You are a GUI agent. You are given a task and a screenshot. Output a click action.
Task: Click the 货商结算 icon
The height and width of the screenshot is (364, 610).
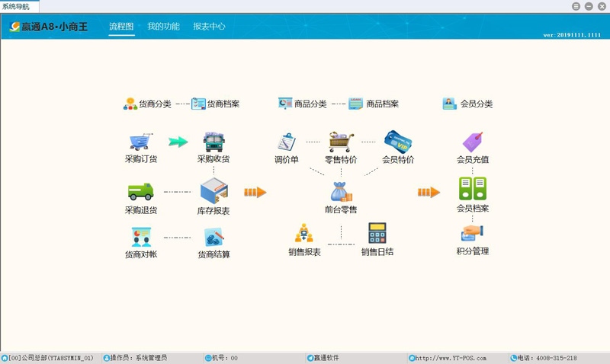213,237
